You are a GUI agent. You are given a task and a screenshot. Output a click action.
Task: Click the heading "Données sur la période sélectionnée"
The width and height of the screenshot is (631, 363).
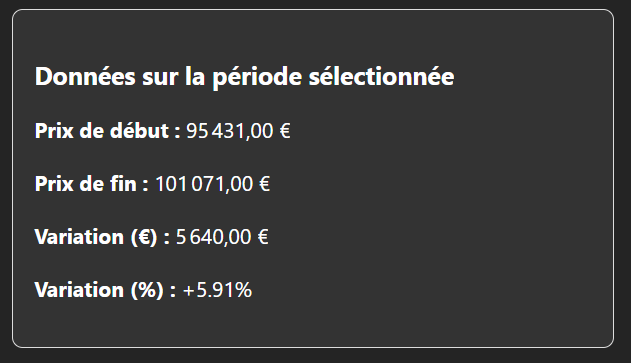coord(244,76)
